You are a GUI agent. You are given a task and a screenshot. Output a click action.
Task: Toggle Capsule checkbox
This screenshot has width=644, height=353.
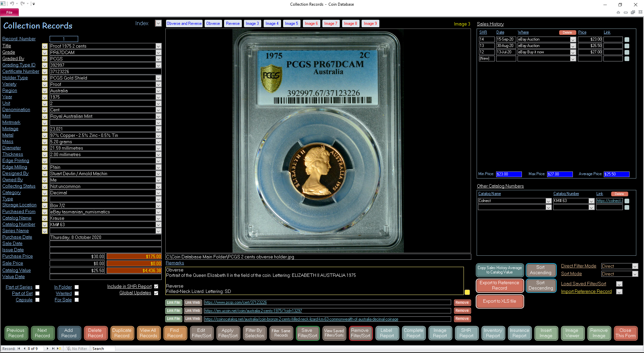tap(38, 300)
